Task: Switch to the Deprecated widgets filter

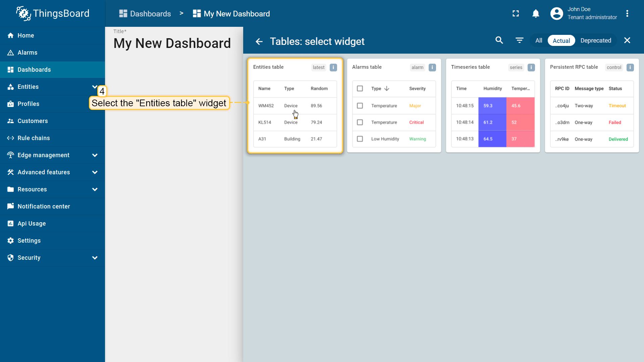Action: (x=596, y=40)
